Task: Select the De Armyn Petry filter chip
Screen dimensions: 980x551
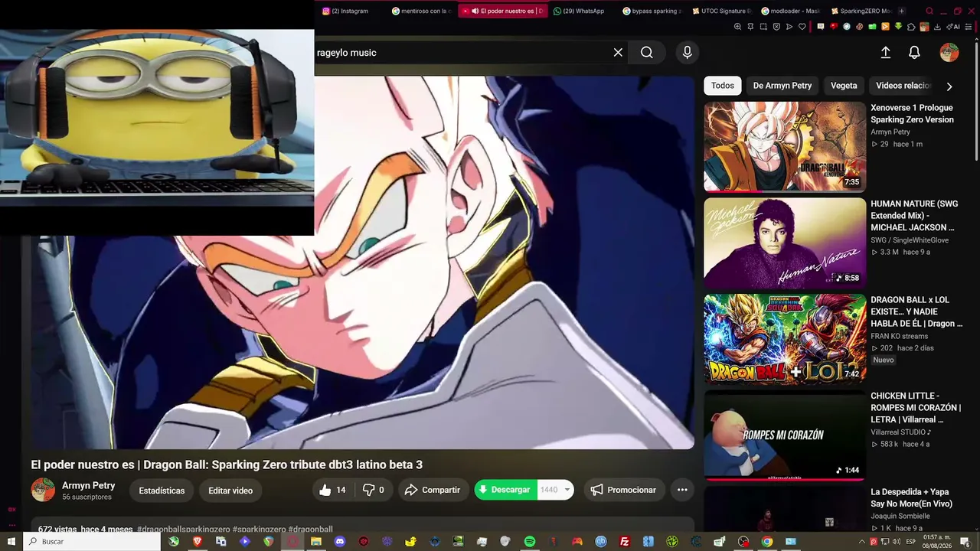Action: coord(782,86)
